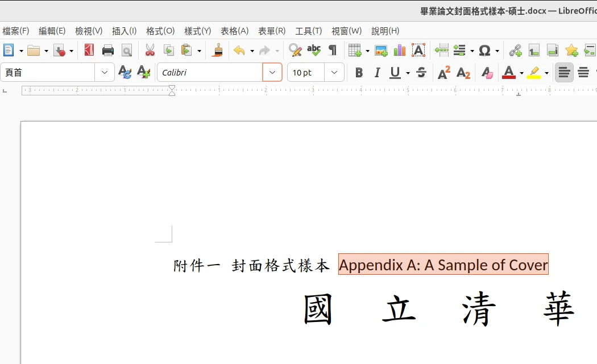Open the Paste special dropdown arrow
Screen dimensions: 597x364
(199, 51)
